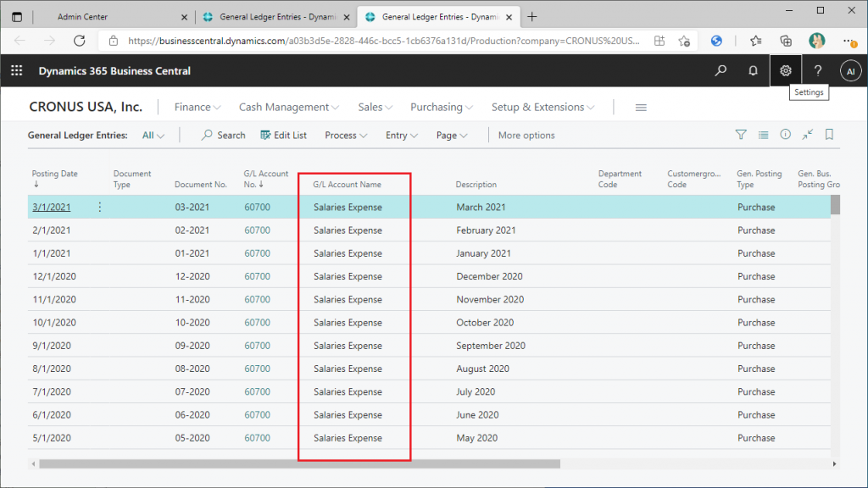Open the Help question mark icon
This screenshot has height=488, width=868.
click(818, 71)
